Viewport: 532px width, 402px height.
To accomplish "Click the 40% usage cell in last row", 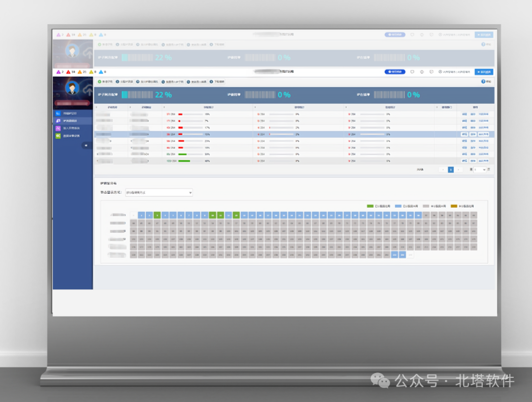I will [207, 161].
